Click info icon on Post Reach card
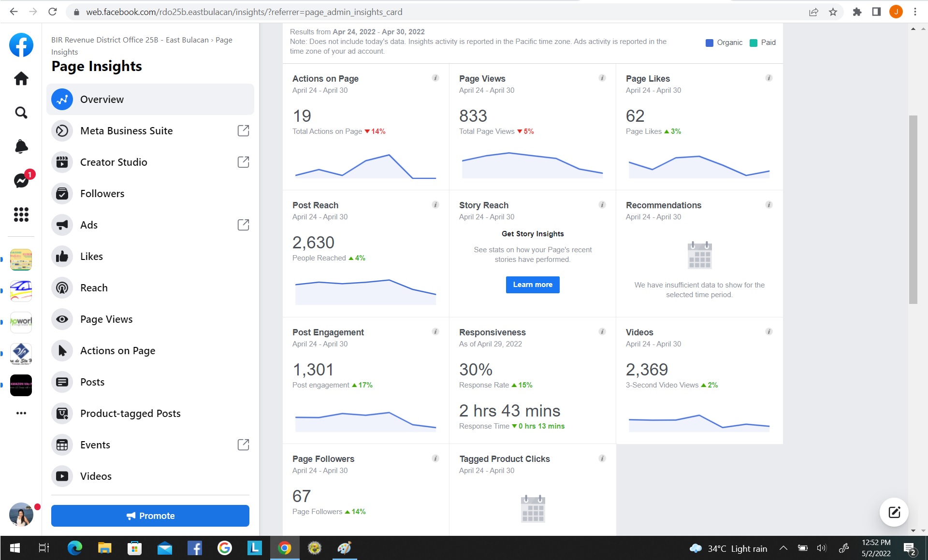 click(435, 205)
